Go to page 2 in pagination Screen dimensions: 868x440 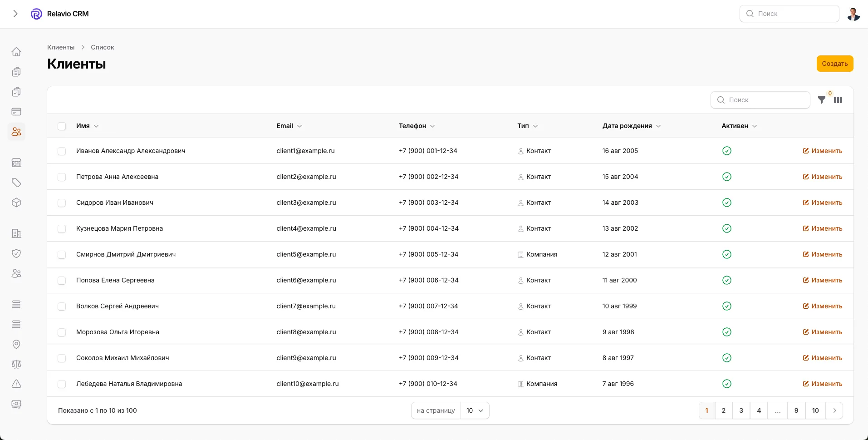[x=724, y=410]
